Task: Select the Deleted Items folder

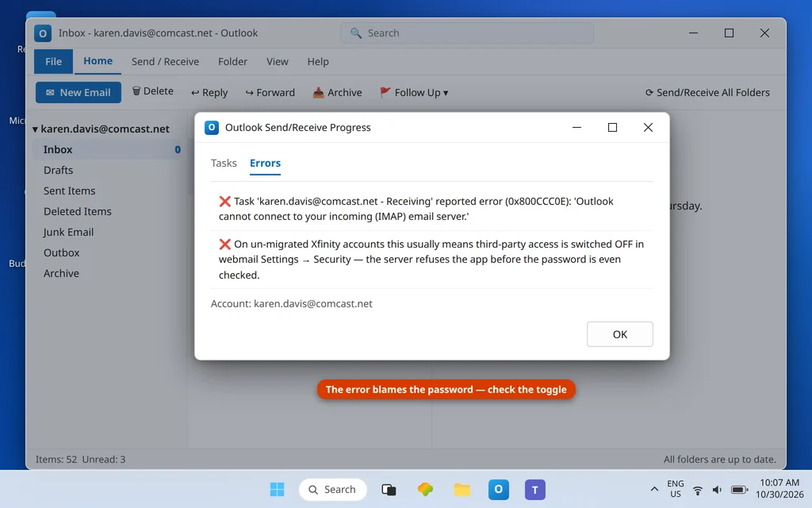Action: point(108,211)
